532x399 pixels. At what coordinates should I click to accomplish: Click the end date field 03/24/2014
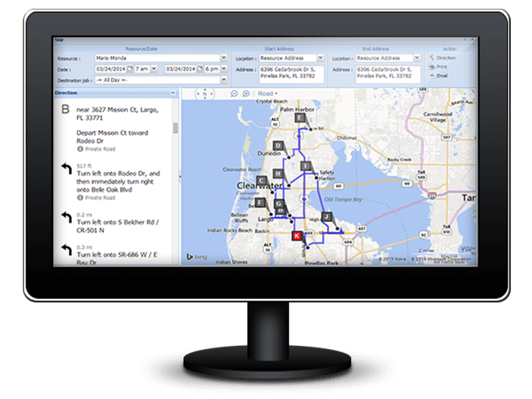(x=181, y=69)
